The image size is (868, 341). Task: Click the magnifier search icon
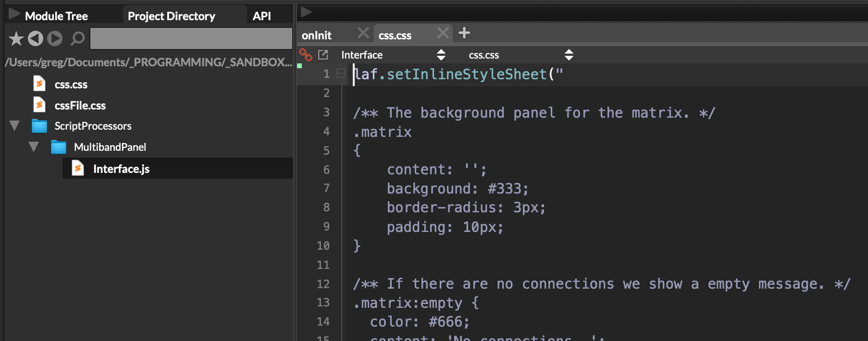[77, 38]
